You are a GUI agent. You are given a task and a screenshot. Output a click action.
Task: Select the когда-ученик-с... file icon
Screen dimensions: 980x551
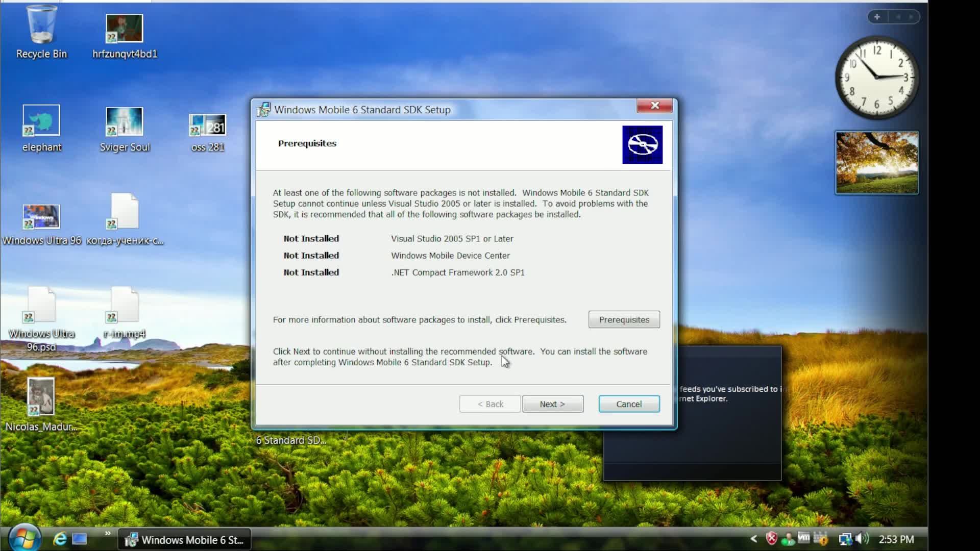[x=125, y=219]
